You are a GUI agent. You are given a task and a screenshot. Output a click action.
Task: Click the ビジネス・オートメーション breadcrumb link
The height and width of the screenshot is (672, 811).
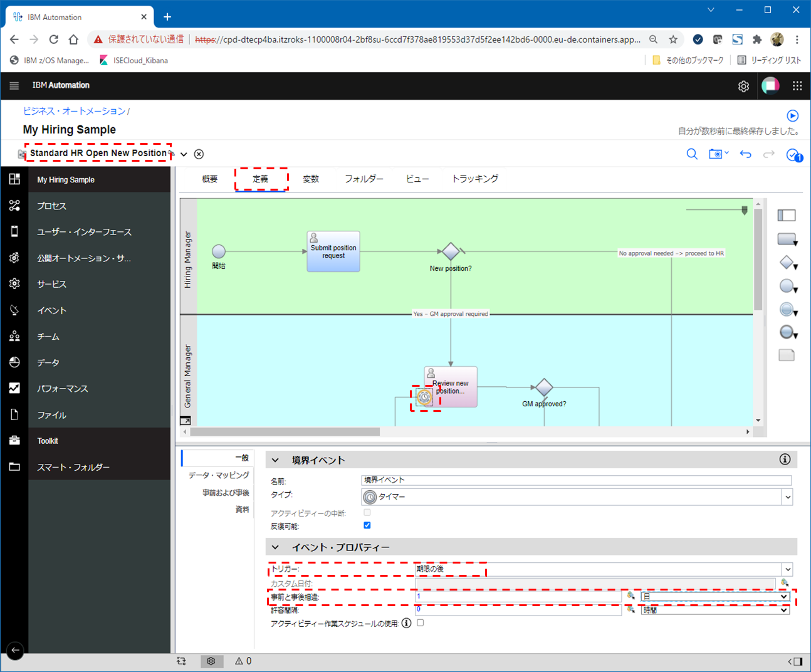tap(75, 111)
